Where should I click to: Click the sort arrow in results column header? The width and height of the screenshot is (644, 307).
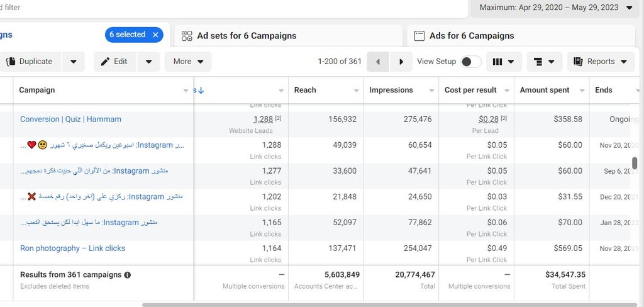coord(201,91)
